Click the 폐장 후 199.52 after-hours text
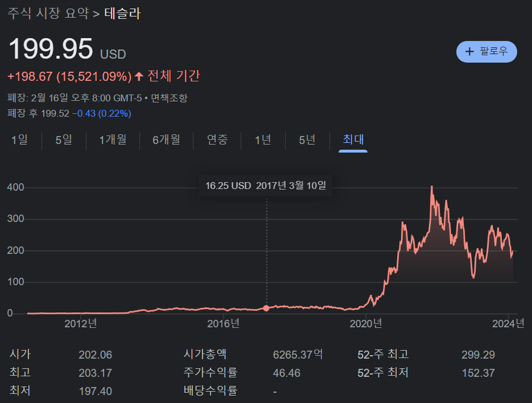The image size is (532, 403). 38,113
